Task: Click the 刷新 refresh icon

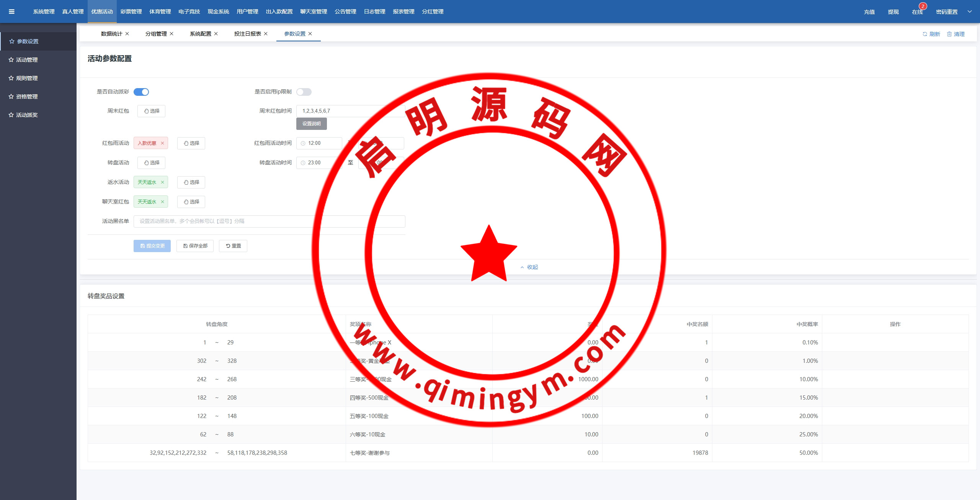Action: pos(924,34)
